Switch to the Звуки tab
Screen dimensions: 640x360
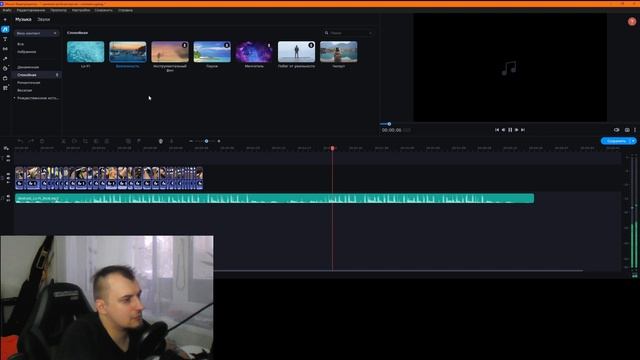43,19
